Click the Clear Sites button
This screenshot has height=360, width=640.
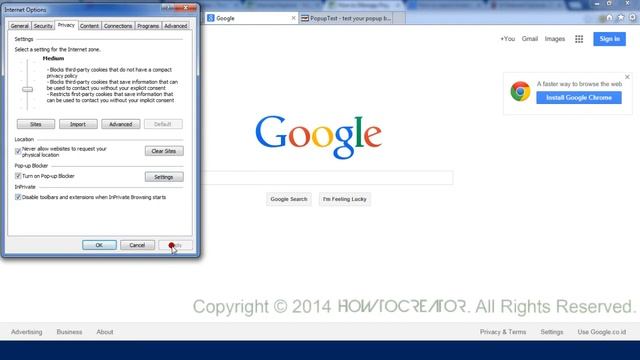click(x=164, y=151)
